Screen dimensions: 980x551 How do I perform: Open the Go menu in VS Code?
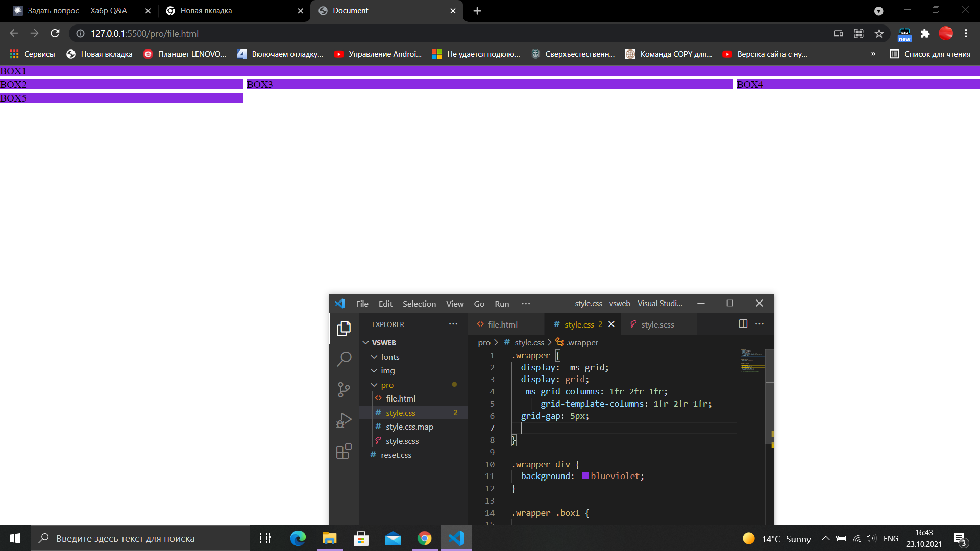(x=479, y=304)
